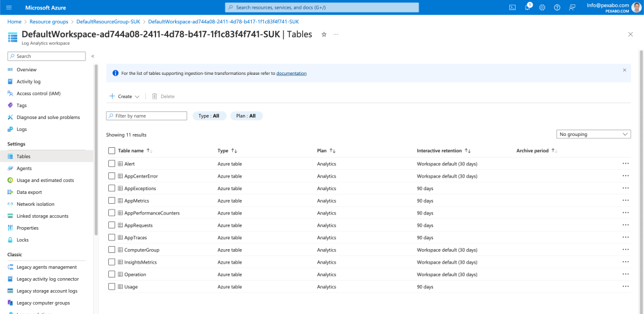Go to Resource groups breadcrumb
The width and height of the screenshot is (644, 314).
click(49, 21)
